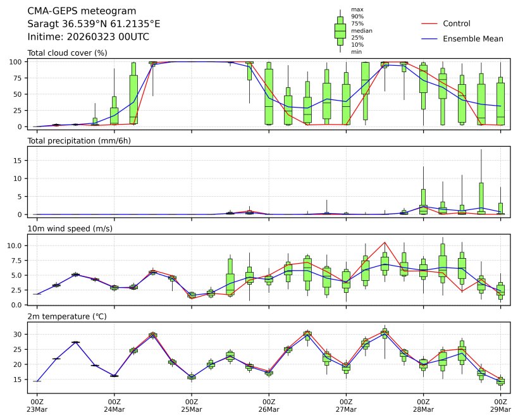
Task: Click the 00Z 26Mar x-axis label
Action: (x=269, y=405)
